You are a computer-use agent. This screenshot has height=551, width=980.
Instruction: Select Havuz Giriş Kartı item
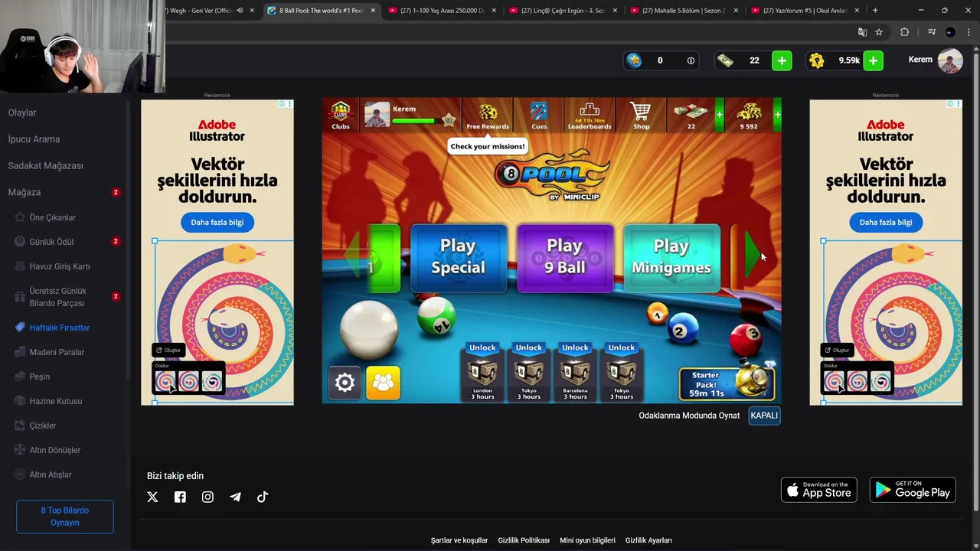coord(60,266)
